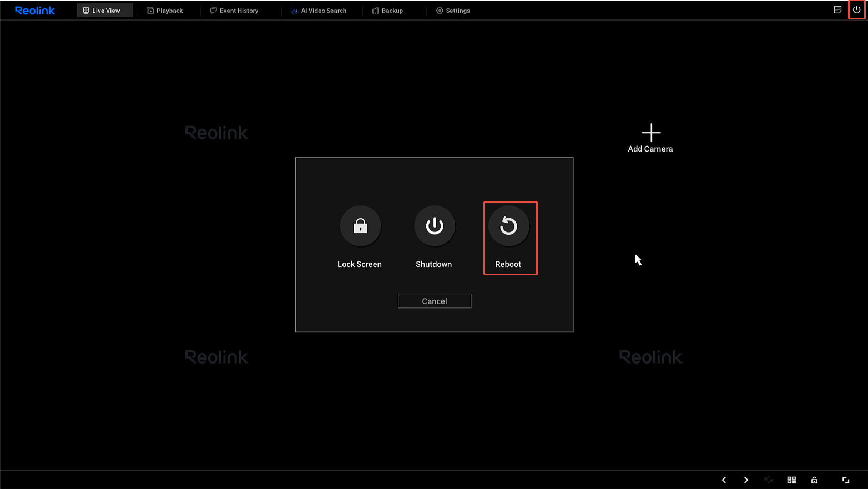
Task: Click the unlock padlock icon in bottom bar
Action: (x=814, y=480)
